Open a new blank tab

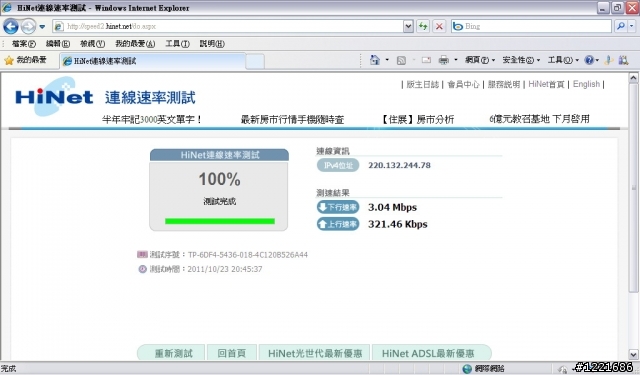pos(255,62)
